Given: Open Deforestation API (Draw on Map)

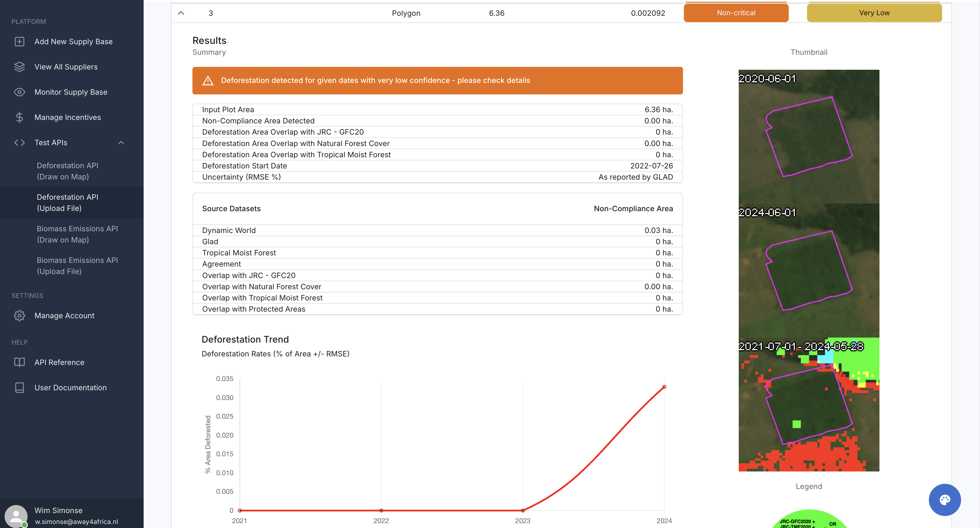Looking at the screenshot, I should [67, 171].
